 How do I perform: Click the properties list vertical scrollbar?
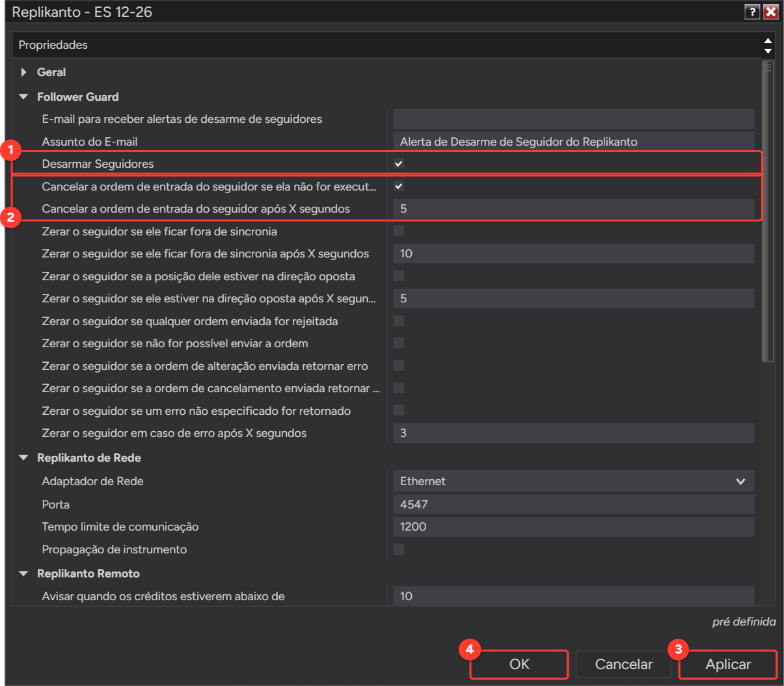[x=768, y=211]
